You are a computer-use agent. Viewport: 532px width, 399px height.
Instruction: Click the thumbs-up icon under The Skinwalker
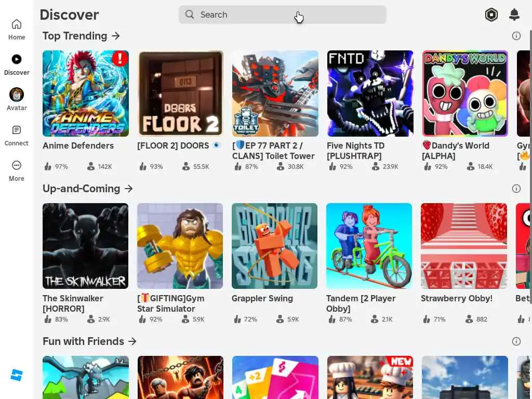(48, 319)
